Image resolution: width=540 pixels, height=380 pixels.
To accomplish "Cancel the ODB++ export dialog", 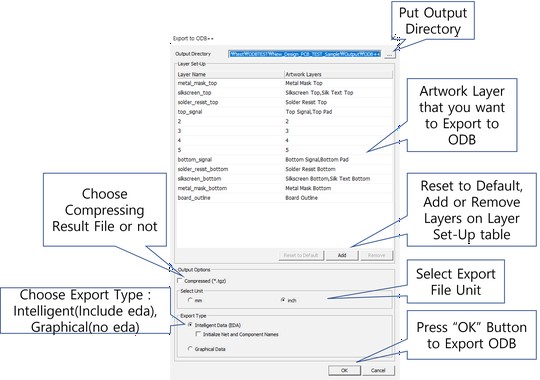I will point(378,370).
